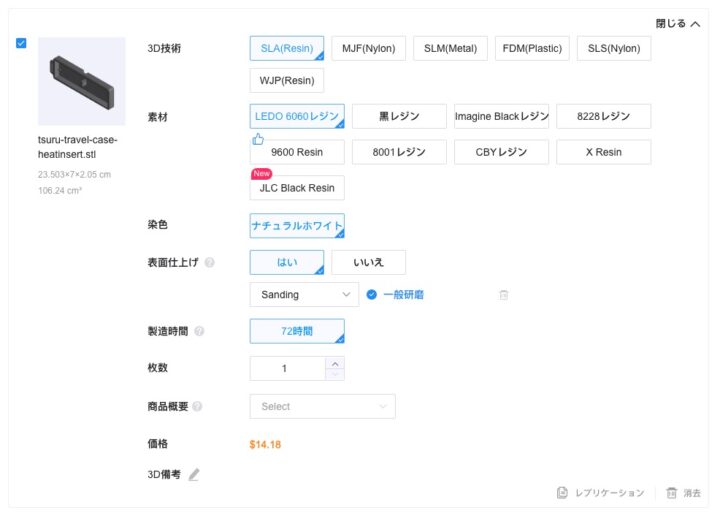Click the help icon next to 表面仕上げ
This screenshot has height=516, width=720.
pyautogui.click(x=209, y=263)
